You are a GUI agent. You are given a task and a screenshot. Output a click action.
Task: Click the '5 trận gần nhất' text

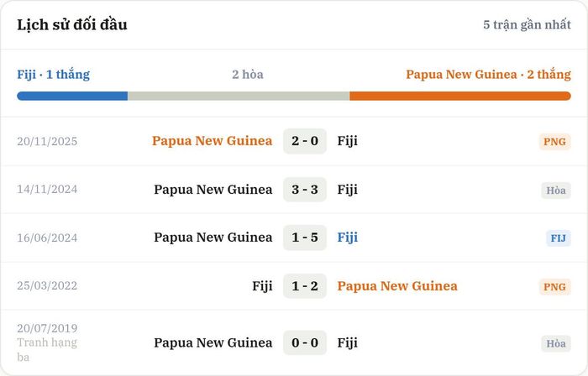(x=527, y=24)
